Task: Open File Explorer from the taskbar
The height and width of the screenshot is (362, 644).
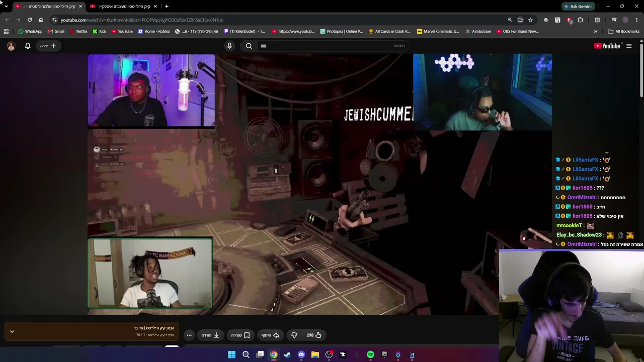Action: 315,355
